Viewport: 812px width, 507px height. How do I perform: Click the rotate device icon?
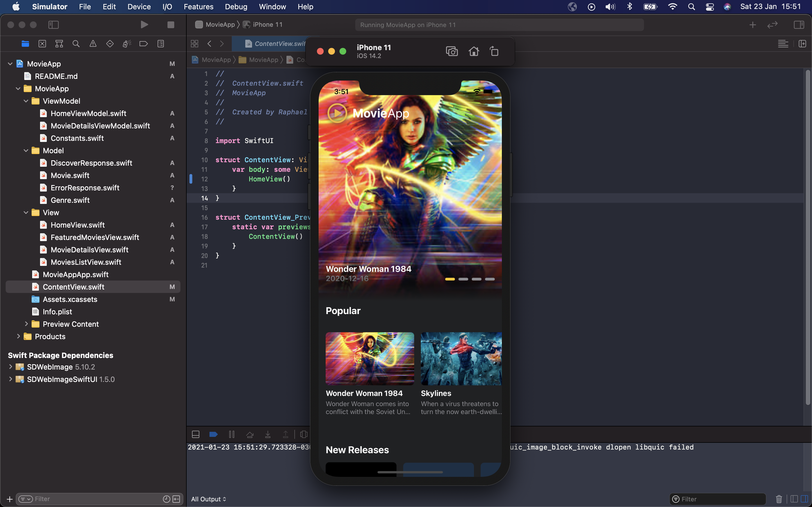point(494,51)
